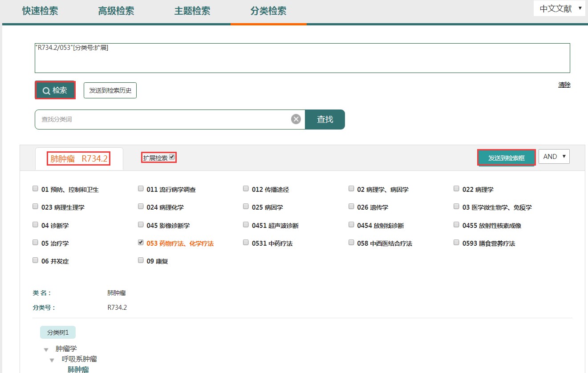Viewport: 588px width, 373px height.
Task: Open the 主题检索 tab
Action: [192, 11]
